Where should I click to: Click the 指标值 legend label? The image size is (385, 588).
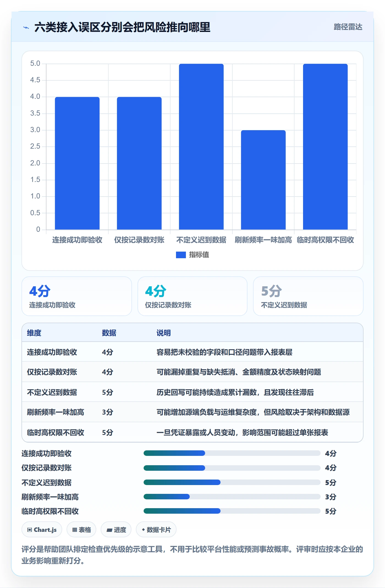(199, 255)
